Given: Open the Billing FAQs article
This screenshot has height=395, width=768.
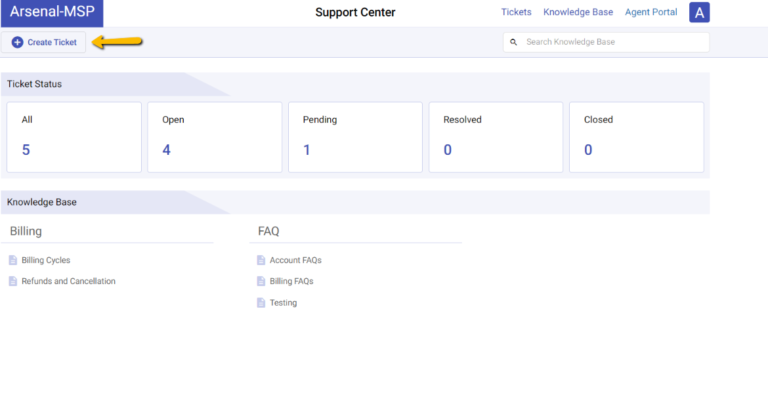Looking at the screenshot, I should click(291, 281).
